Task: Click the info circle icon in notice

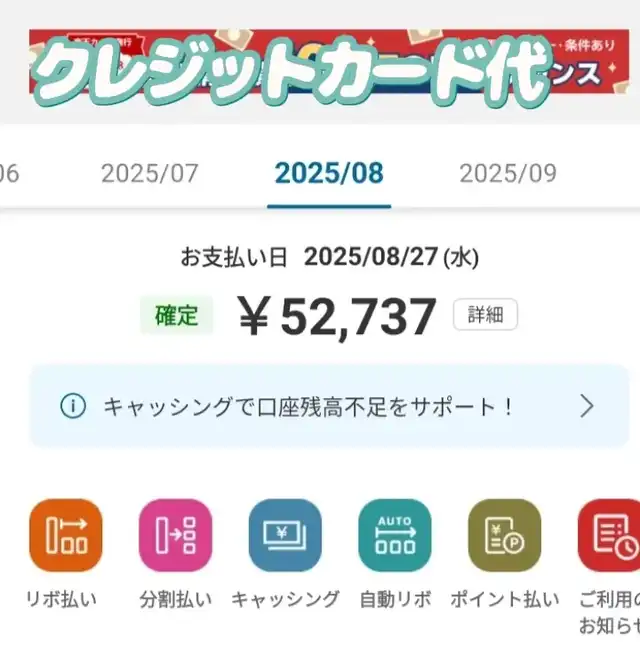Action: [73, 406]
